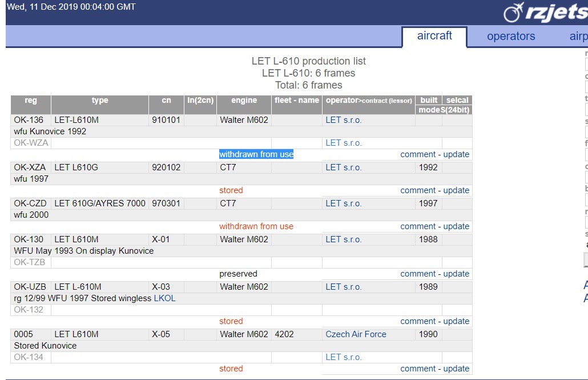
Task: Open LET s.r.o. link in OK-134 row
Action: 343,358
